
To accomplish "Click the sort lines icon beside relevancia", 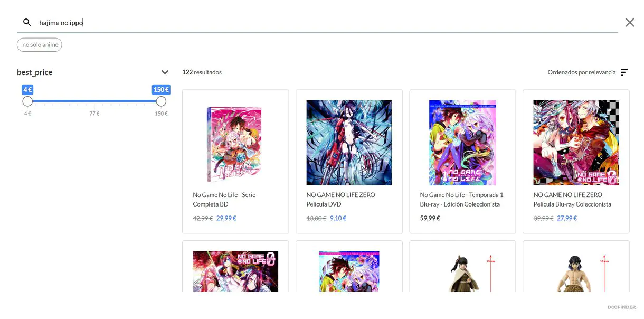I will click(x=624, y=72).
